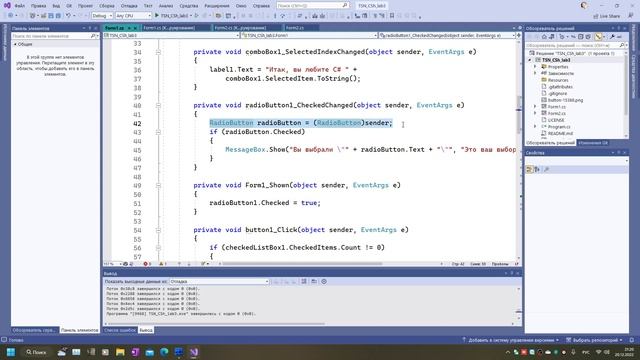
Task: Switch to the Обозреватель серверов tab at bottom left
Action: tap(34, 330)
